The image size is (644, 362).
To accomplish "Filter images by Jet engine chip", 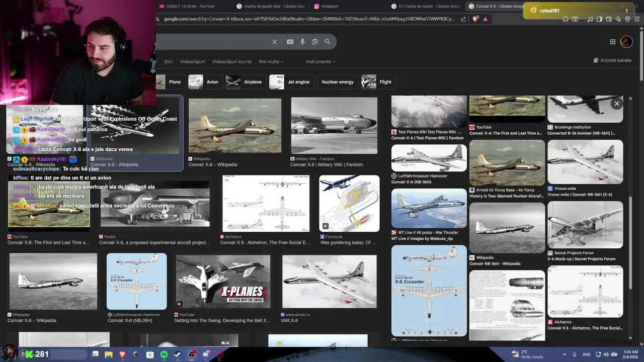I will (x=292, y=82).
